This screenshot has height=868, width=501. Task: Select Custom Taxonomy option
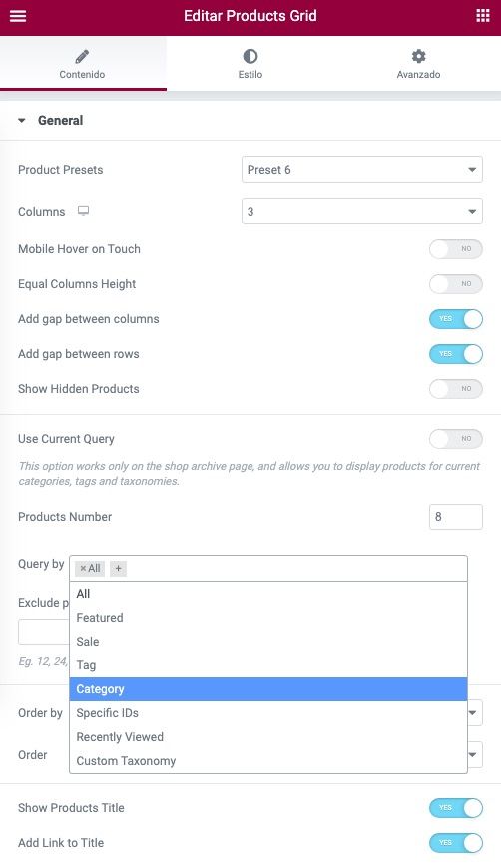click(268, 761)
